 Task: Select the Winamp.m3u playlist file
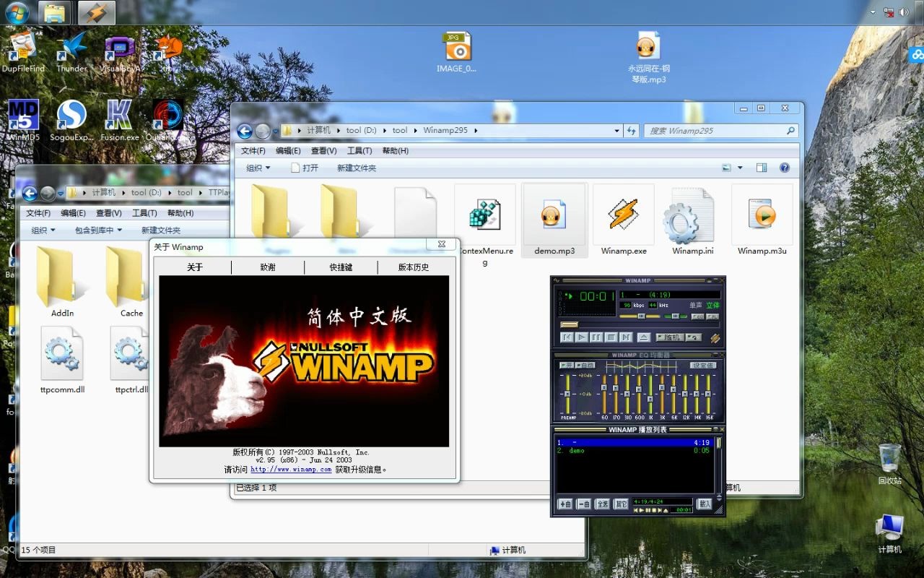pyautogui.click(x=762, y=221)
